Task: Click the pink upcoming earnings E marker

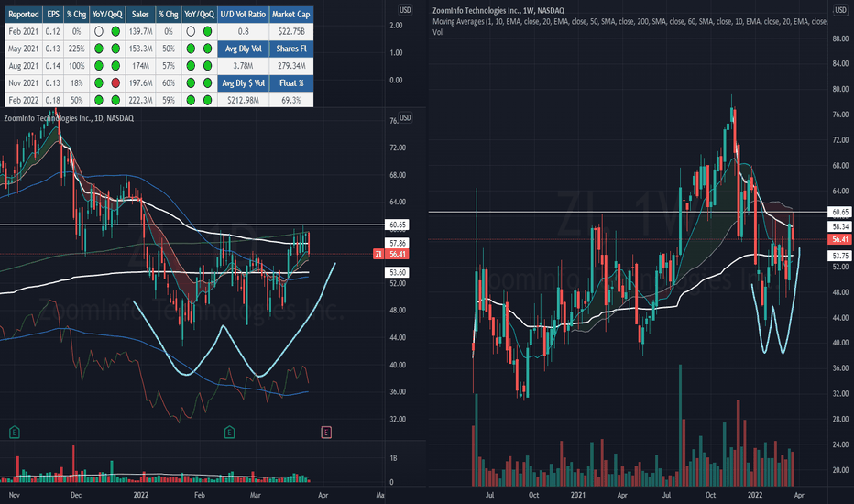Action: 326,433
